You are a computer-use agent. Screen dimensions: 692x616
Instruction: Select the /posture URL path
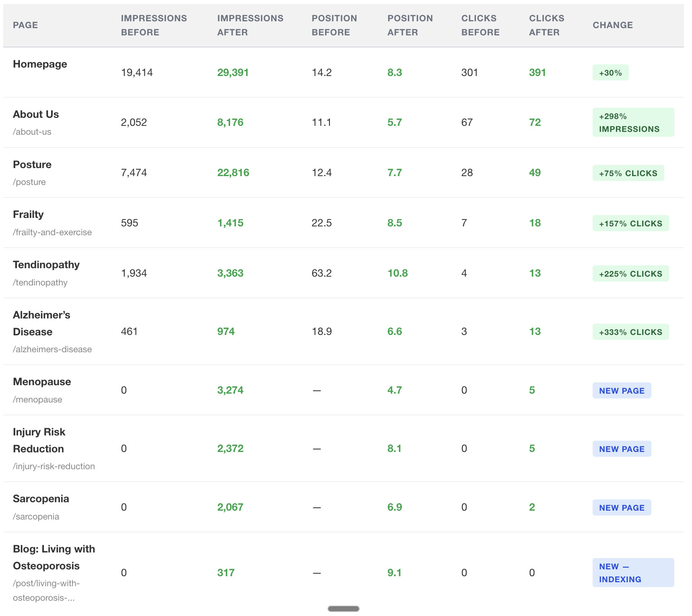(x=29, y=182)
